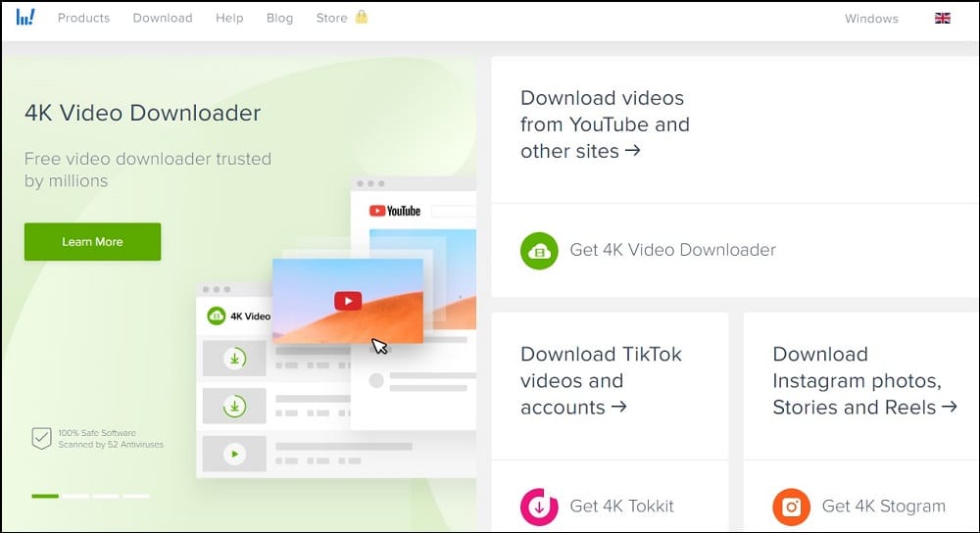Click the green 4K Video Downloader icon
This screenshot has height=533, width=980.
(x=539, y=251)
